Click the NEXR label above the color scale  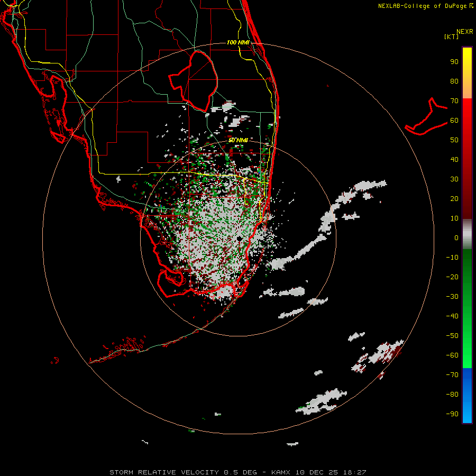(x=465, y=32)
